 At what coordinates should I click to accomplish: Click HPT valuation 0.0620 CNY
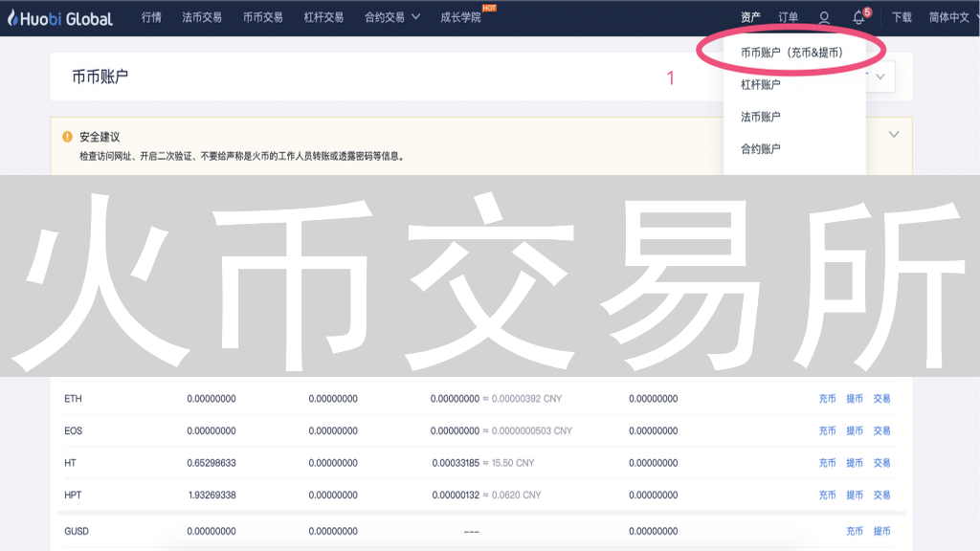click(516, 495)
